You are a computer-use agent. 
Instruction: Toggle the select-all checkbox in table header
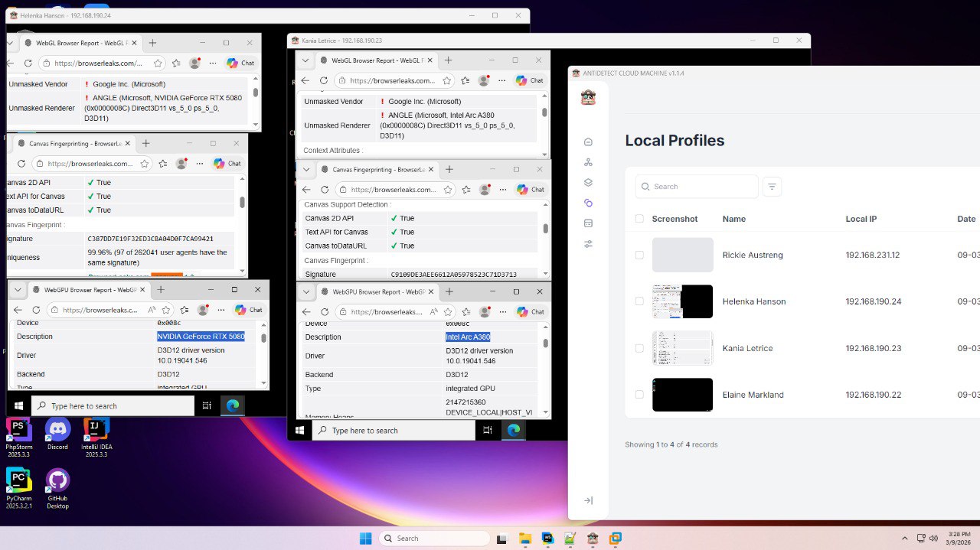(x=639, y=219)
